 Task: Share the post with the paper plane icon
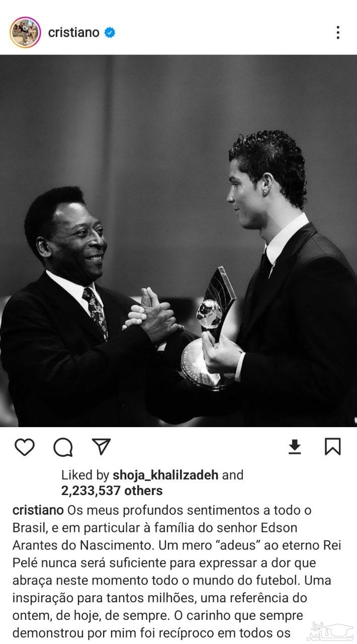tap(101, 446)
